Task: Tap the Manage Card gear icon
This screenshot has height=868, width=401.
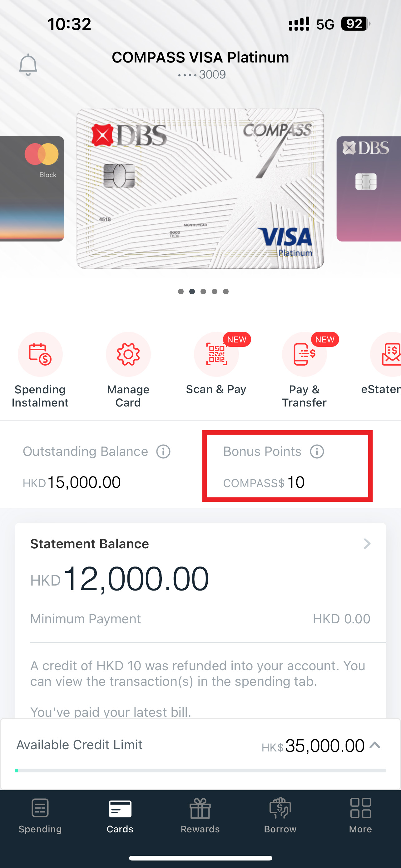Action: point(128,354)
